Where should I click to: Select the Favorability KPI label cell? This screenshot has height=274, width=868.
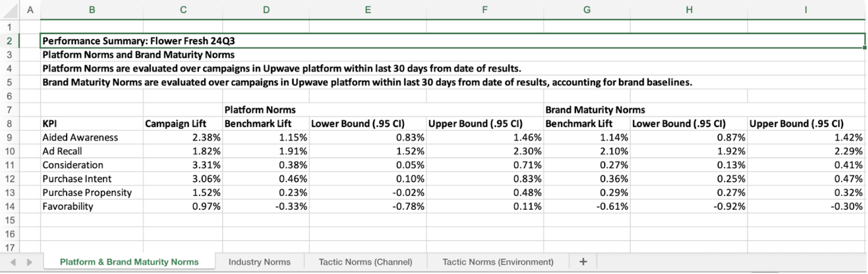pyautogui.click(x=68, y=206)
